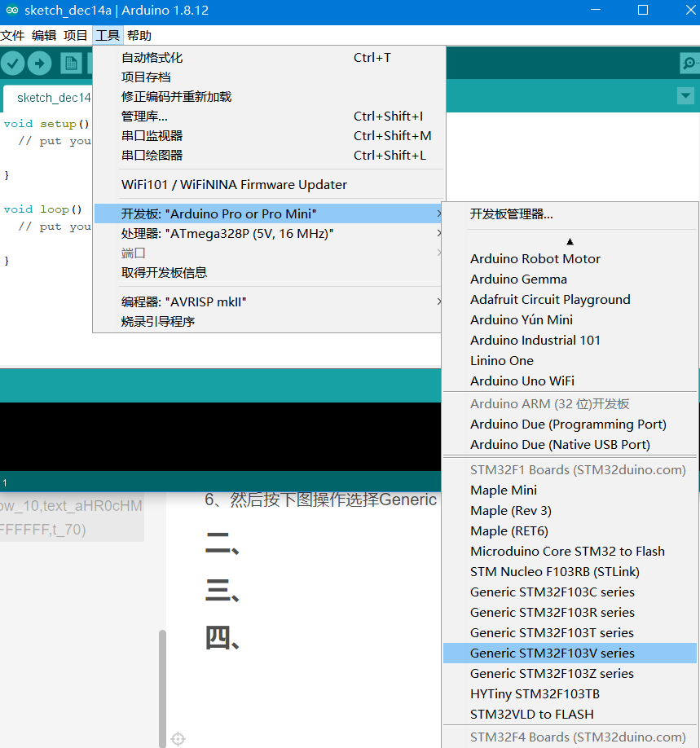Viewport: 700px width, 748px height.
Task: Open 管理库... from Tools menu
Action: (x=270, y=117)
